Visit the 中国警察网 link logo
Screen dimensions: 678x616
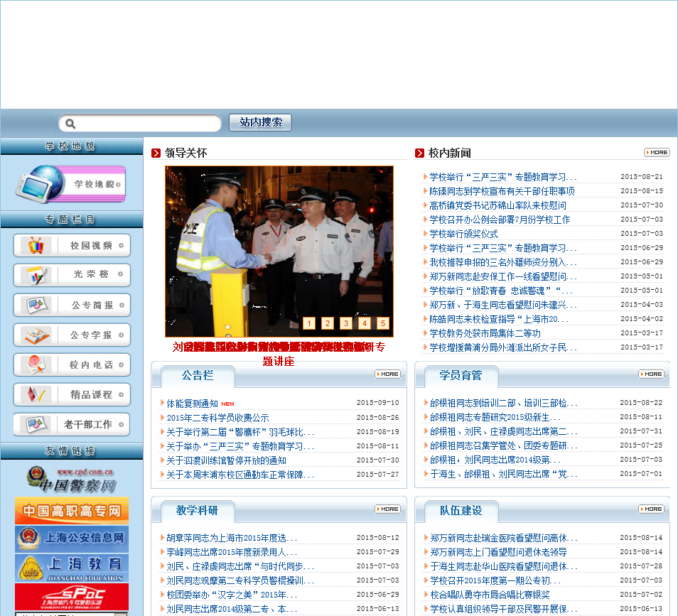point(72,479)
